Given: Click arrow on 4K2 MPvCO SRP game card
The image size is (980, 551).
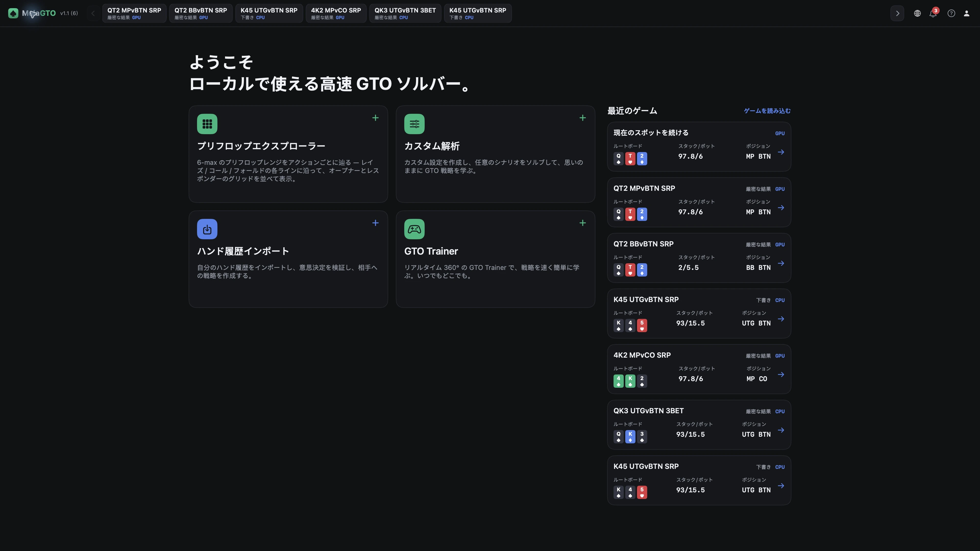Looking at the screenshot, I should click(781, 374).
